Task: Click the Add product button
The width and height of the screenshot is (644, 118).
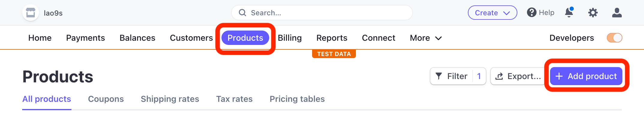Action: tap(586, 76)
